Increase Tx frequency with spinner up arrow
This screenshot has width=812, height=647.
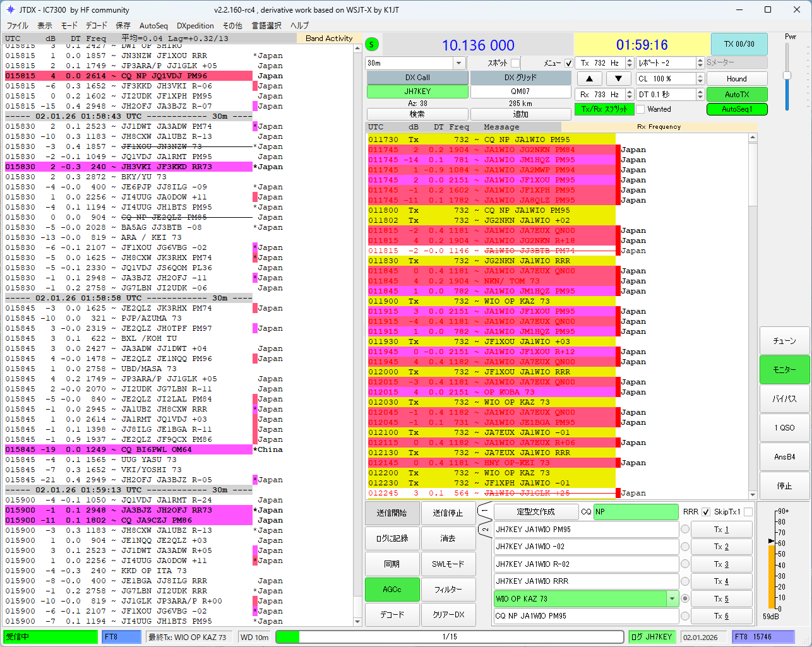[x=630, y=60]
